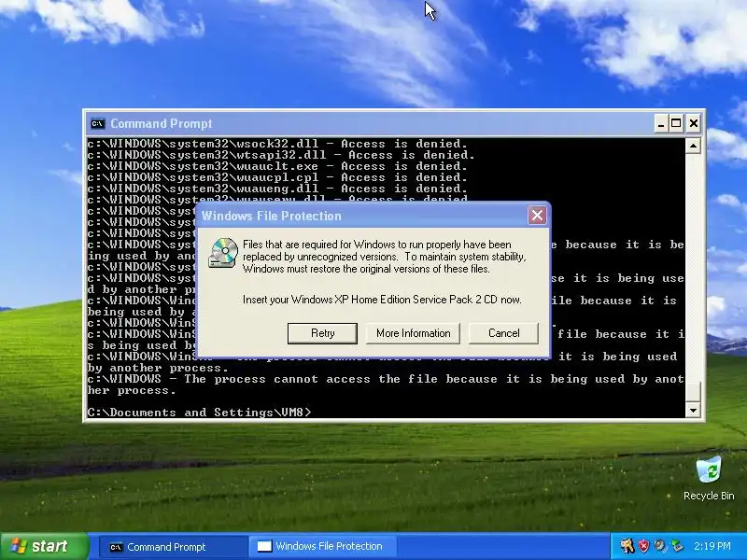Image resolution: width=747 pixels, height=560 pixels.
Task: Click the 2:19 PM taskbar clock
Action: pos(712,546)
